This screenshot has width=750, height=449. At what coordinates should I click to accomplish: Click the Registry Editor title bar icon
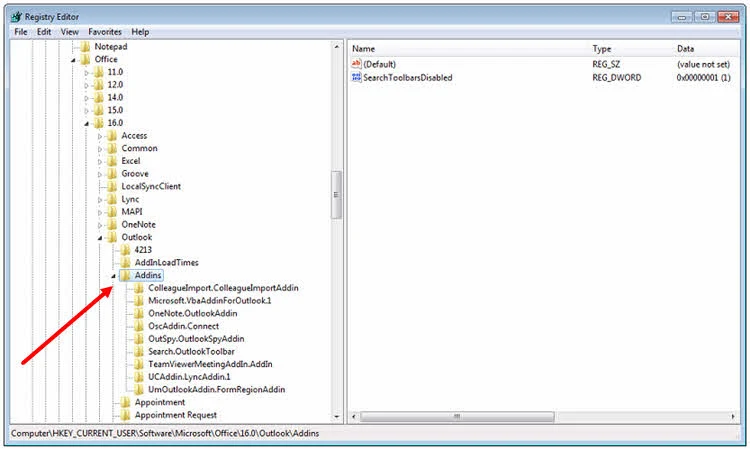point(17,17)
